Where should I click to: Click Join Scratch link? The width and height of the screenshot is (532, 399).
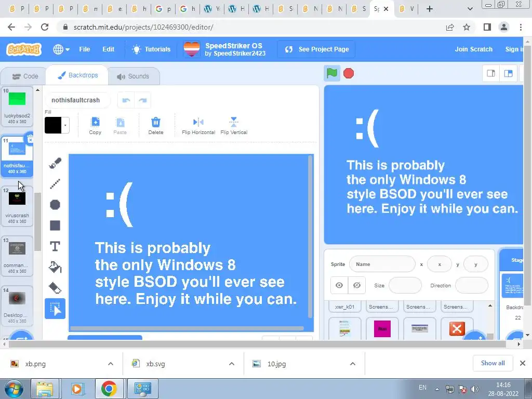pyautogui.click(x=474, y=49)
